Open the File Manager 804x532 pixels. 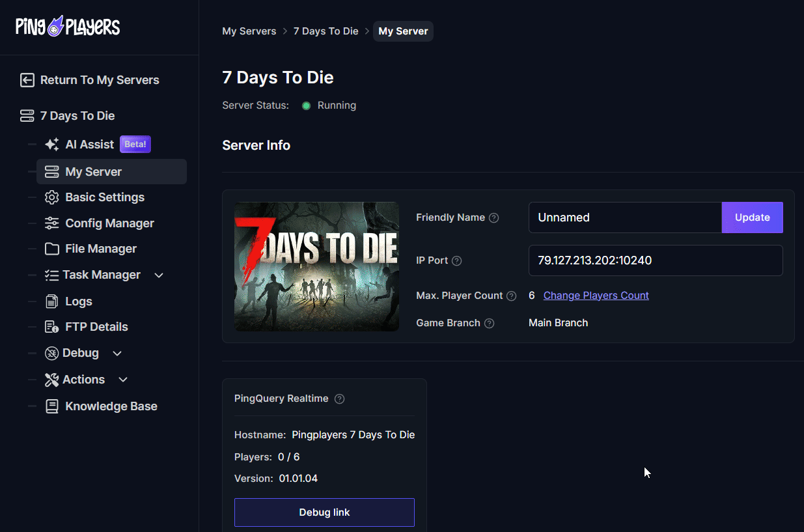[101, 249]
